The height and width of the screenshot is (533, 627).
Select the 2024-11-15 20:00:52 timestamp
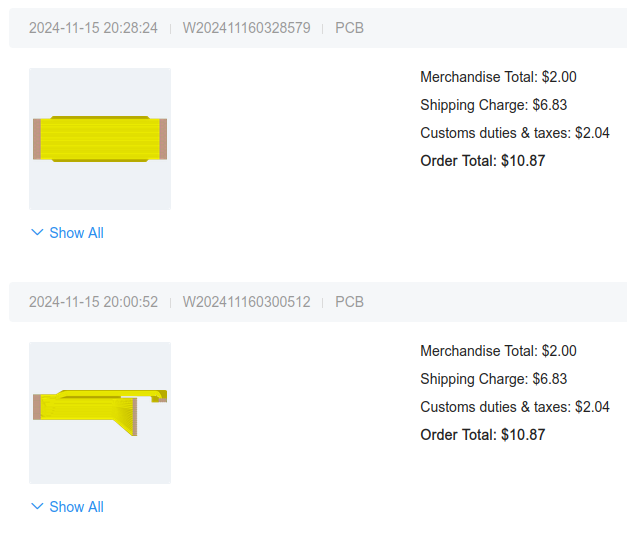pyautogui.click(x=93, y=302)
